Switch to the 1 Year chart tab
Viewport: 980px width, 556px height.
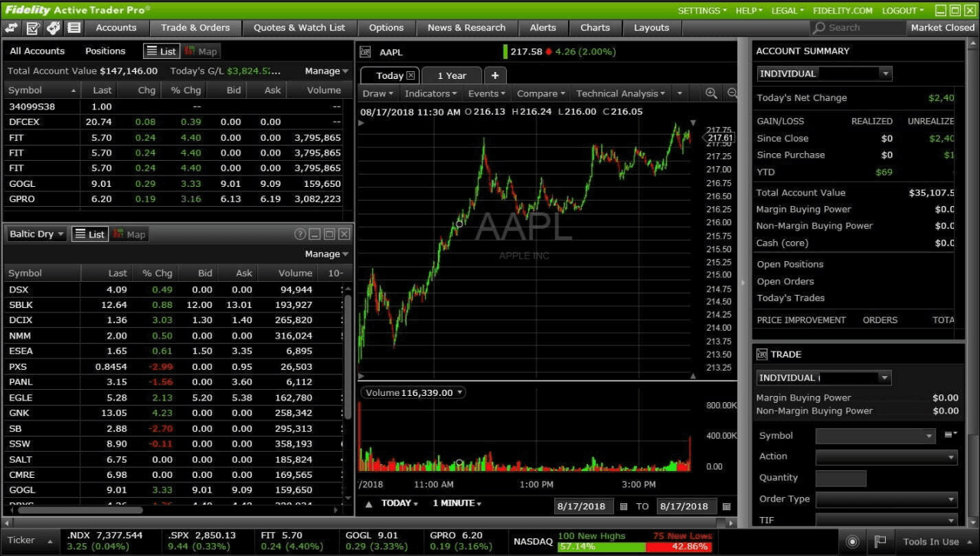(x=452, y=75)
